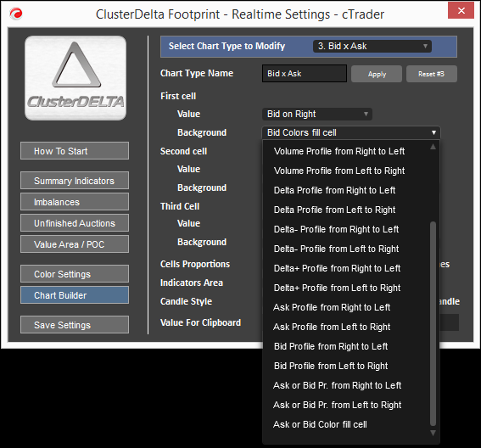This screenshot has height=448, width=481.
Task: Select Delta Profile from Left to Right
Action: (x=346, y=210)
